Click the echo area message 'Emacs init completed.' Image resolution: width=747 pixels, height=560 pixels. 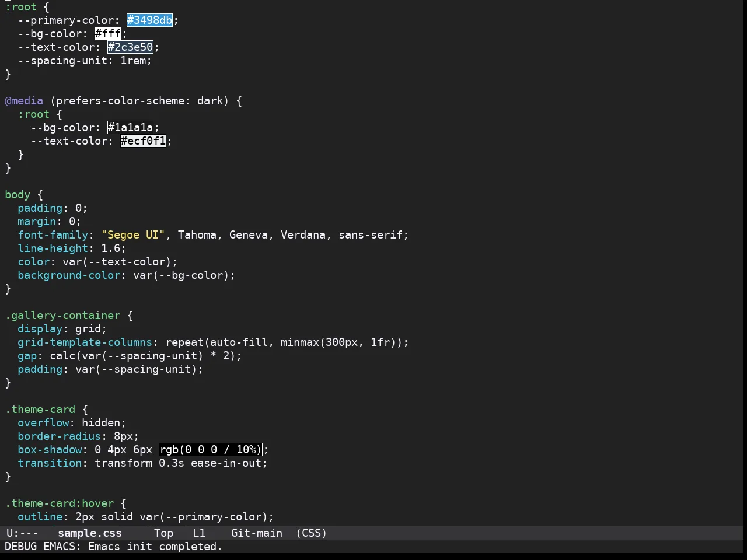pos(155,547)
